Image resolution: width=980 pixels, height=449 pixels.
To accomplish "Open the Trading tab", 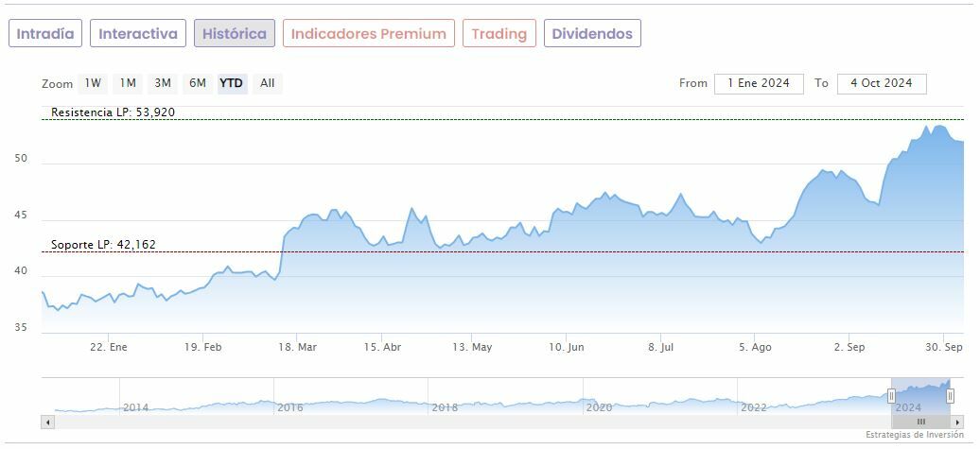I will [499, 34].
